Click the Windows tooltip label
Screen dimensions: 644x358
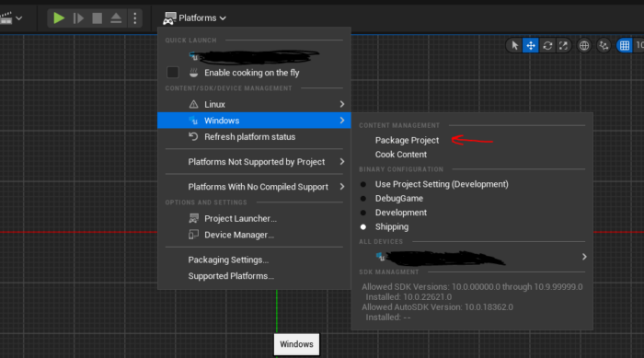[296, 344]
